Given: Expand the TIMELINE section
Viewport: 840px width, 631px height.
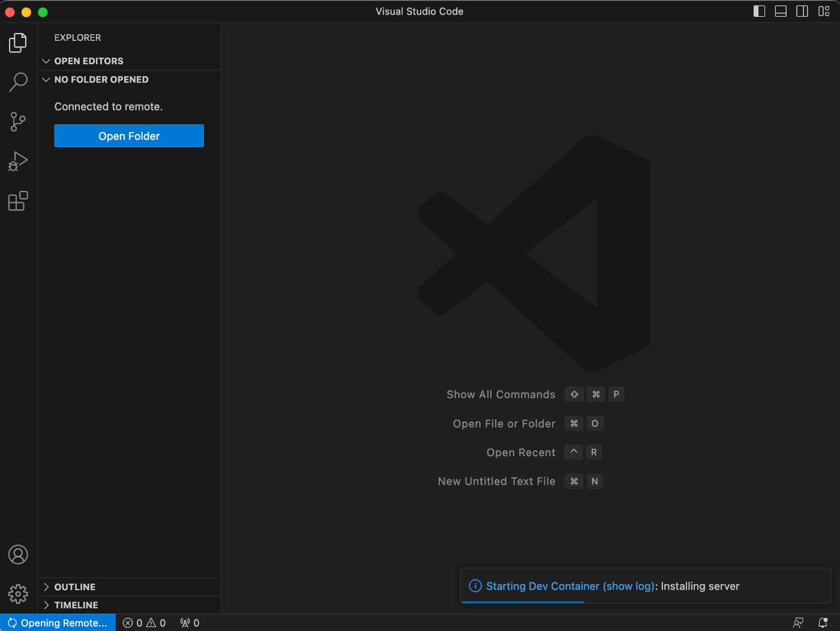Looking at the screenshot, I should [x=129, y=605].
